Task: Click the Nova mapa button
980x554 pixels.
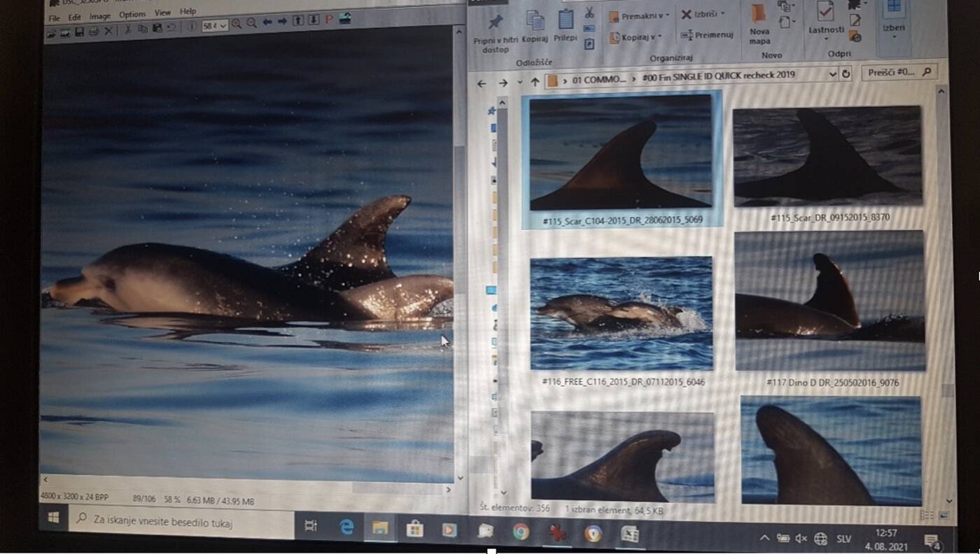Action: [759, 24]
